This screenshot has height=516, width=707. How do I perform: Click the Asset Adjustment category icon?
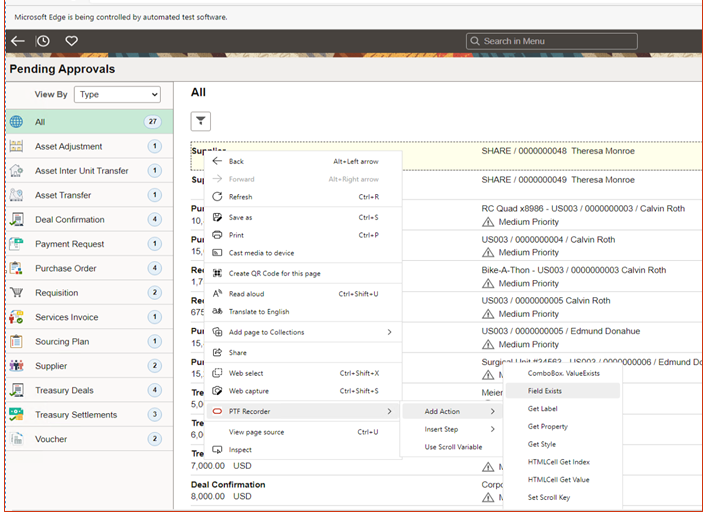click(x=16, y=146)
